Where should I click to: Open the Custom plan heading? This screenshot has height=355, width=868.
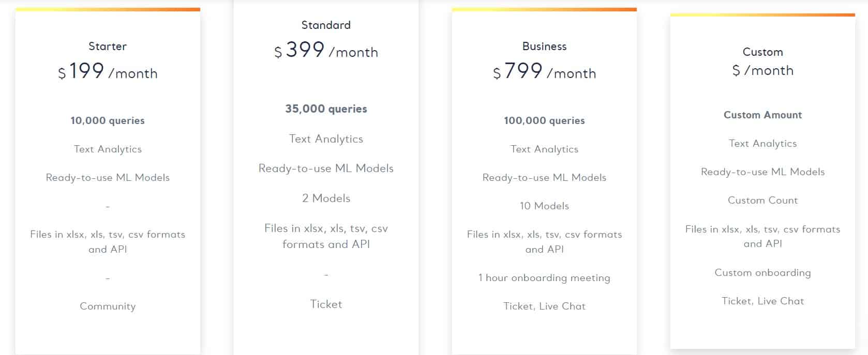pyautogui.click(x=762, y=52)
